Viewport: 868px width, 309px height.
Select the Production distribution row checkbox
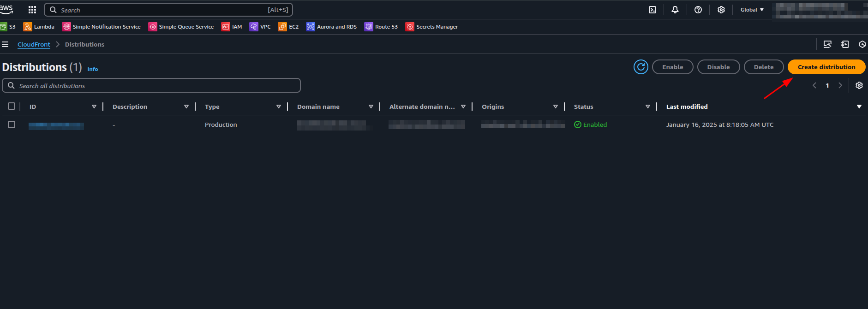point(12,125)
